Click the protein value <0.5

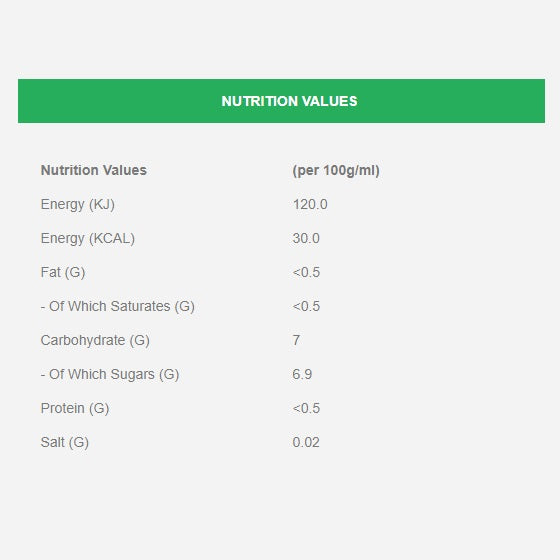[x=306, y=408]
